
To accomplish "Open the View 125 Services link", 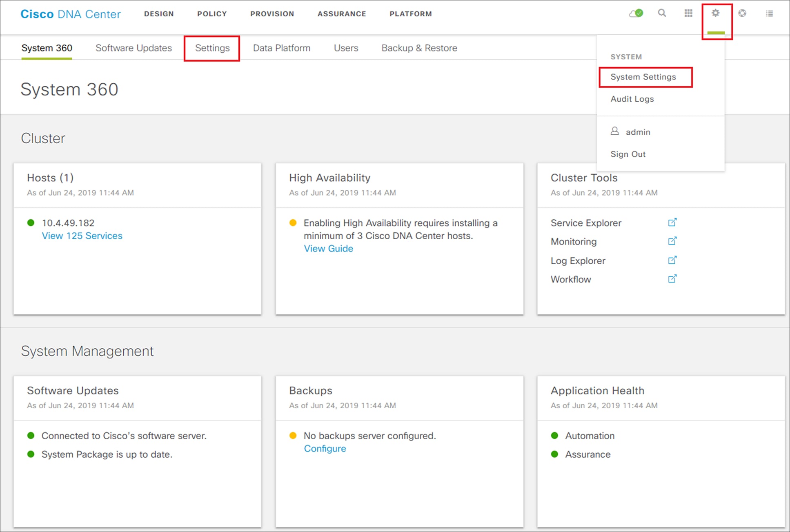I will click(x=82, y=236).
